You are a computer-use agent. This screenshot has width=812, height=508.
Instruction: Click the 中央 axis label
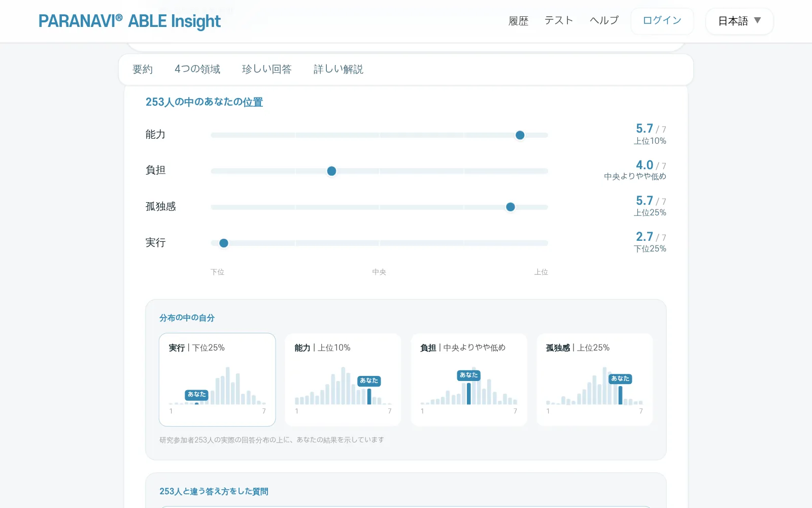point(379,272)
